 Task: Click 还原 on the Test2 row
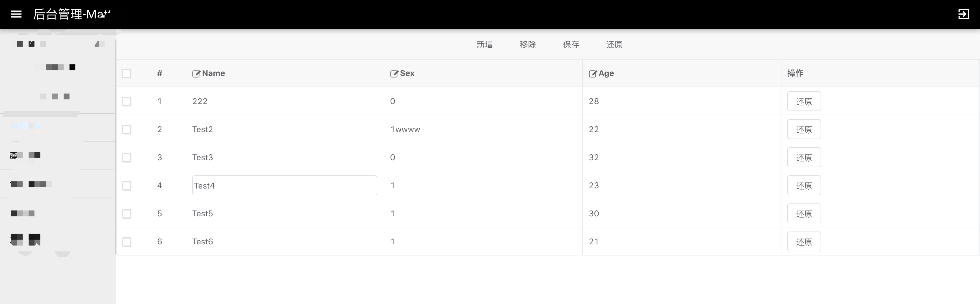[804, 129]
